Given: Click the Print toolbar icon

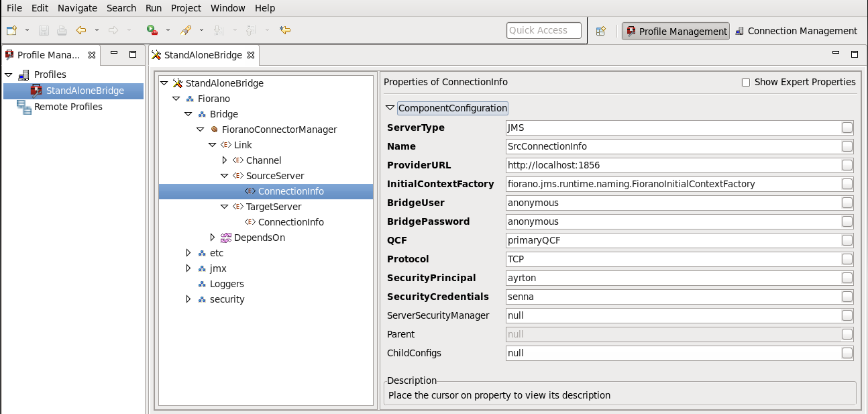Looking at the screenshot, I should click(x=62, y=30).
